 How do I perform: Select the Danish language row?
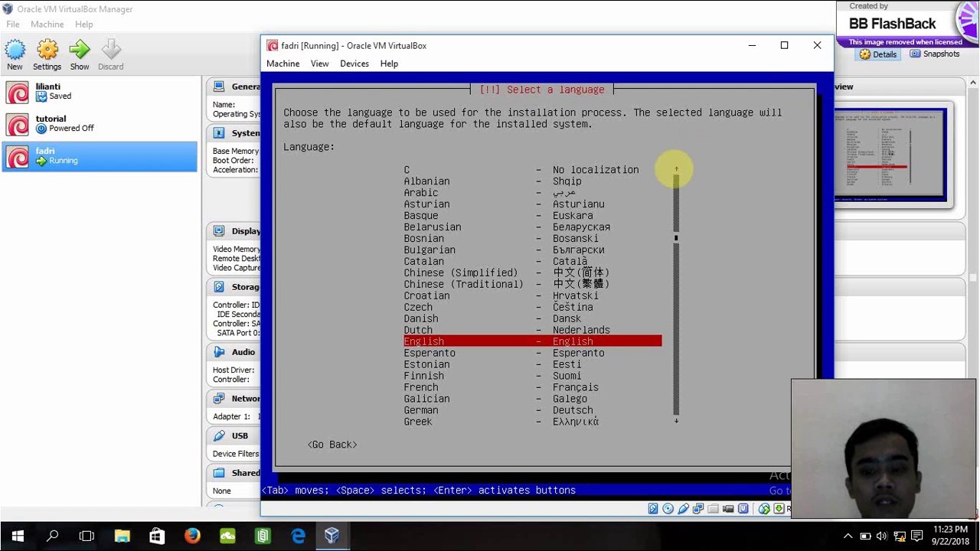point(533,318)
